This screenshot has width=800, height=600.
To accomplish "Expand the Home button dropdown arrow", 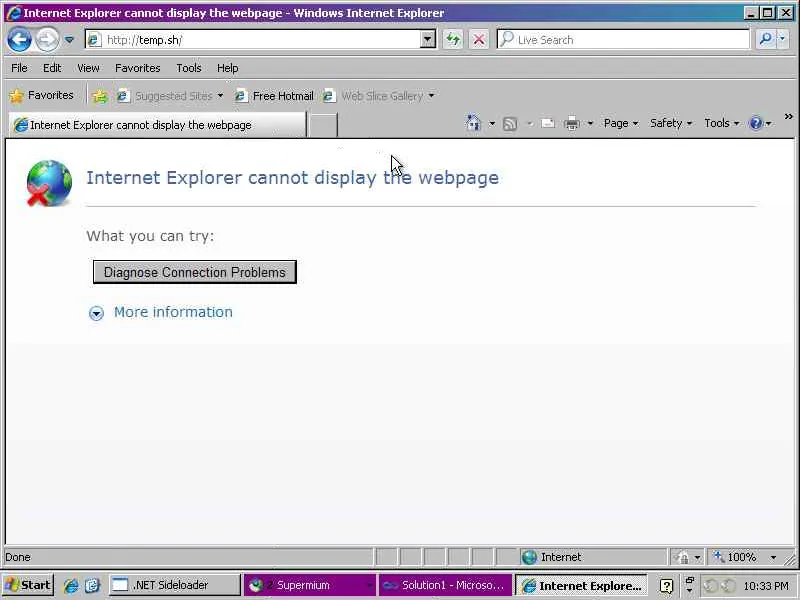I will (492, 123).
